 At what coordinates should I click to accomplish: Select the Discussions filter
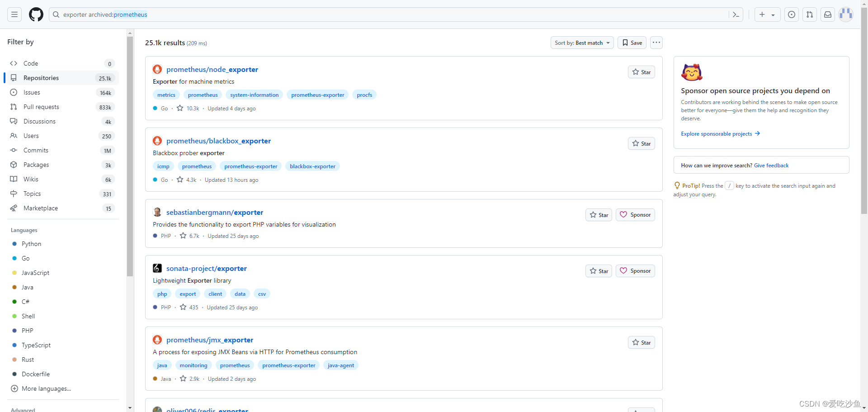pos(63,121)
